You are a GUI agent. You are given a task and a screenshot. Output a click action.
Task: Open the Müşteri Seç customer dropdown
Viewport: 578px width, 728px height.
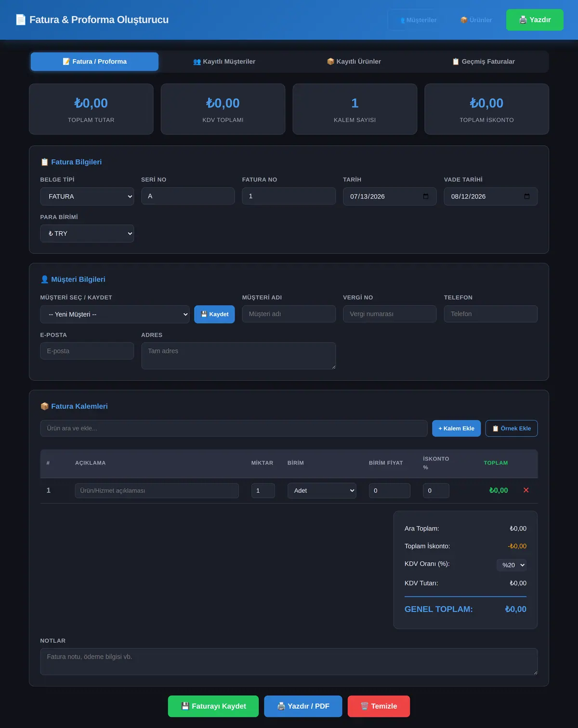pos(115,314)
